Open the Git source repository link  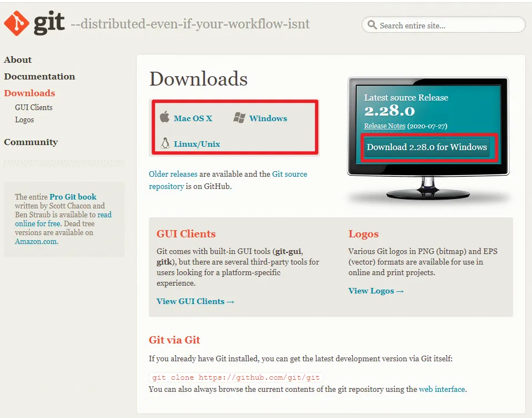228,180
